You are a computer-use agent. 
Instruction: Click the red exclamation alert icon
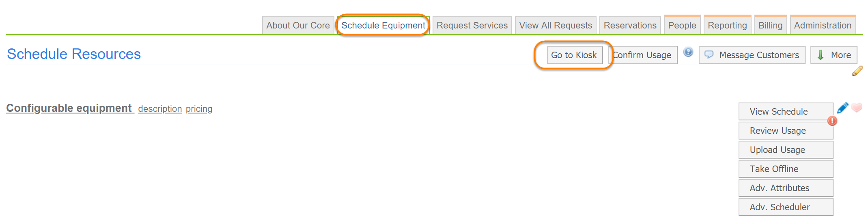832,121
